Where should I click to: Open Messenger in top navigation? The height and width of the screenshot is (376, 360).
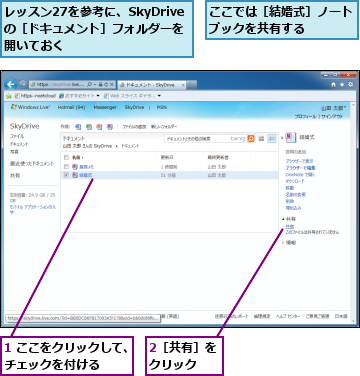tap(105, 107)
